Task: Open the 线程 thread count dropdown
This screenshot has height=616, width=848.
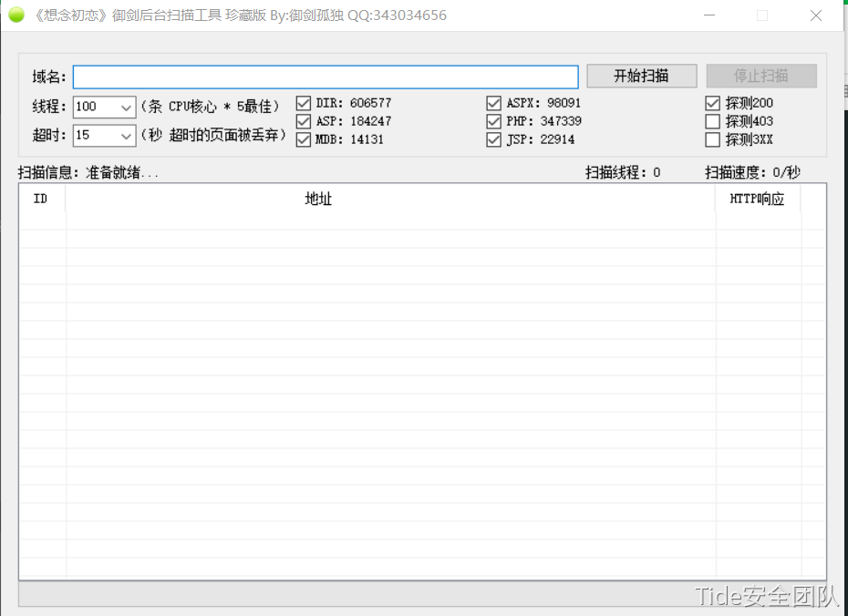Action: [126, 107]
